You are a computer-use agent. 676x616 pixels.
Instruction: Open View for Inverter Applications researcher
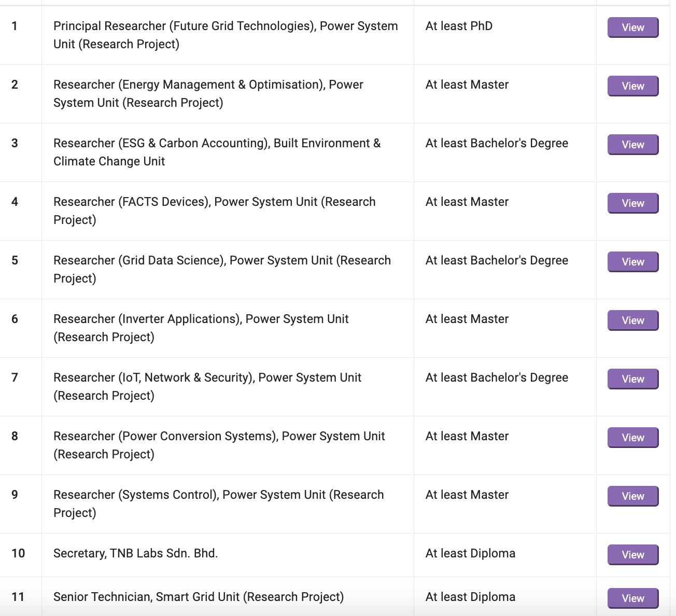(632, 320)
